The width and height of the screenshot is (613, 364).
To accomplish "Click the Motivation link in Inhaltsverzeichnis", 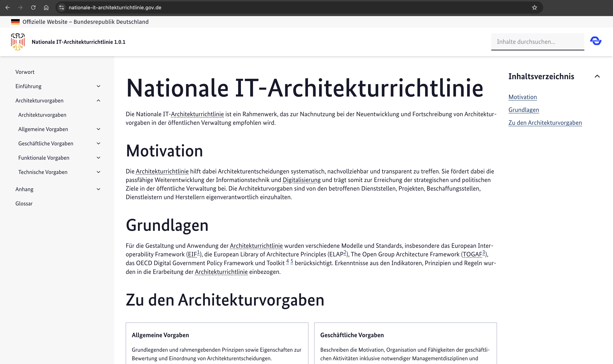I will (523, 97).
